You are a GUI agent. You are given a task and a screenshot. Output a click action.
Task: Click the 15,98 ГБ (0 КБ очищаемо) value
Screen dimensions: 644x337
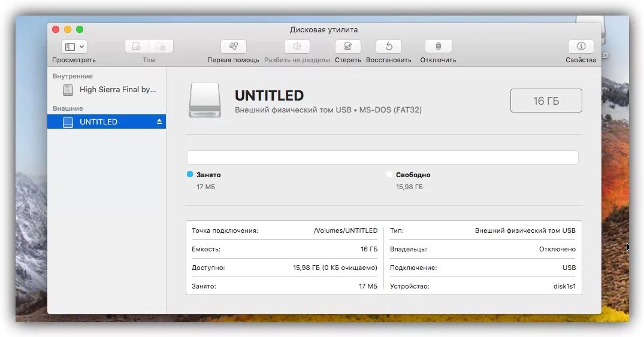[x=335, y=268]
